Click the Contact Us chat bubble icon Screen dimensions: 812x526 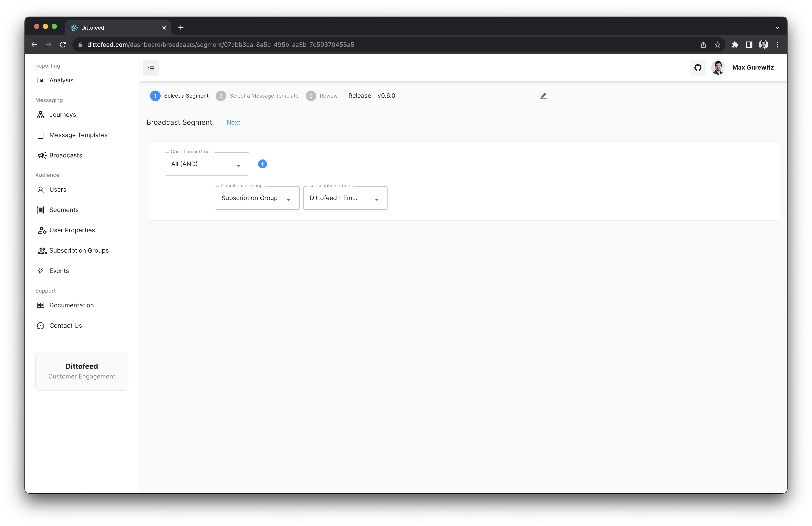click(x=41, y=326)
